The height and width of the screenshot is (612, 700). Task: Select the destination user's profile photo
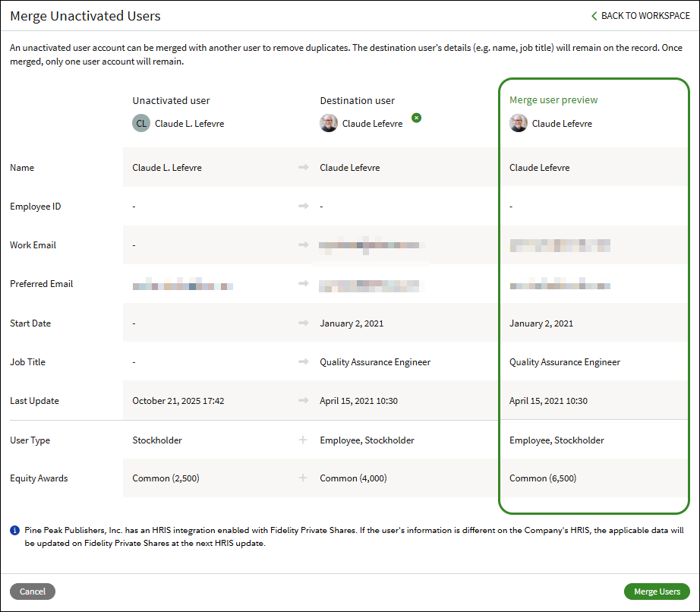tap(329, 122)
